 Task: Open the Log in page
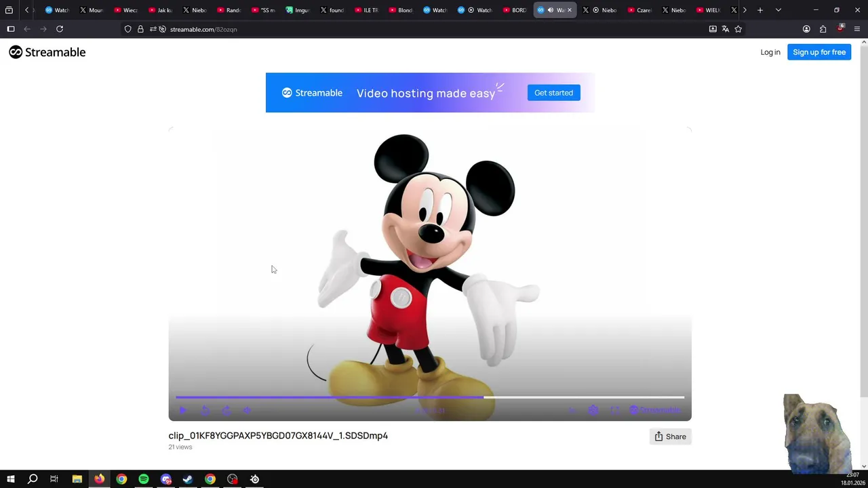(770, 52)
